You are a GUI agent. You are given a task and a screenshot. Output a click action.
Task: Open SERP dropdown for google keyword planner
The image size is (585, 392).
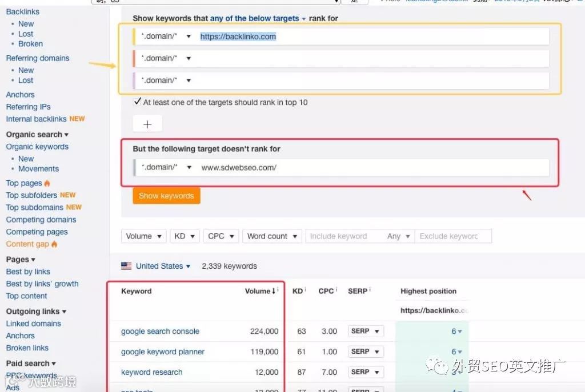click(x=366, y=351)
